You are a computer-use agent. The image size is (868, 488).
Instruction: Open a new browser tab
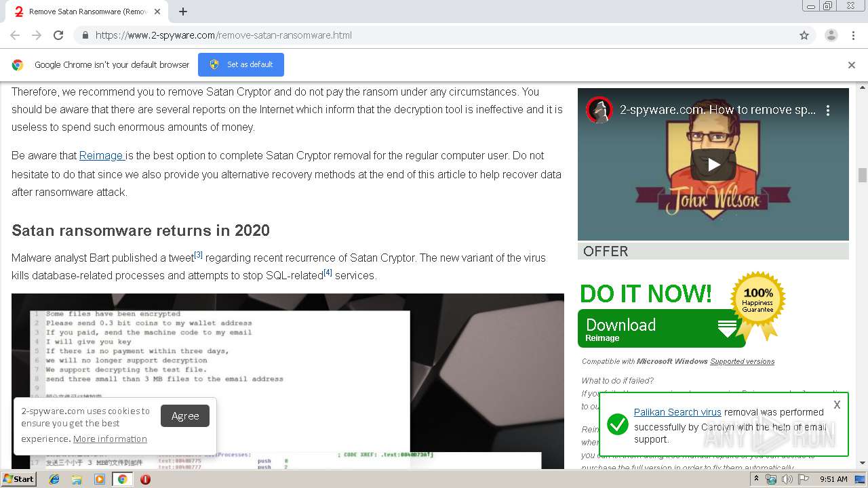[182, 12]
